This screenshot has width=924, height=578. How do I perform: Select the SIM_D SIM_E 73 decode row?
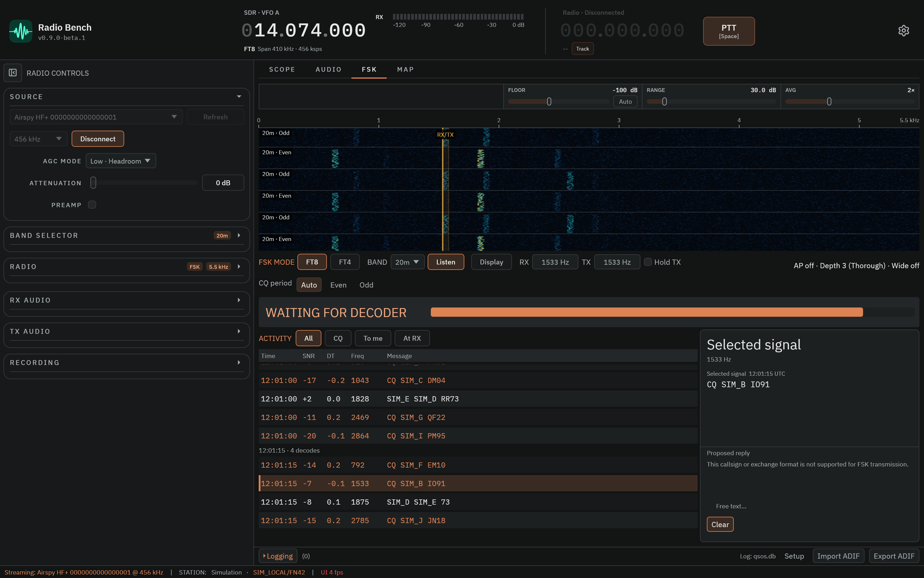478,502
